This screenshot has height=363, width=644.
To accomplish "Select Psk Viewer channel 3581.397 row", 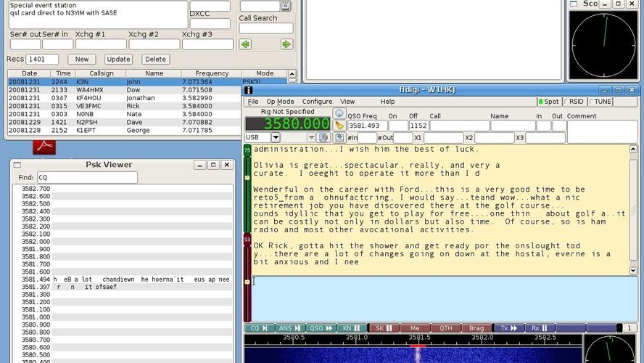I will coord(123,287).
